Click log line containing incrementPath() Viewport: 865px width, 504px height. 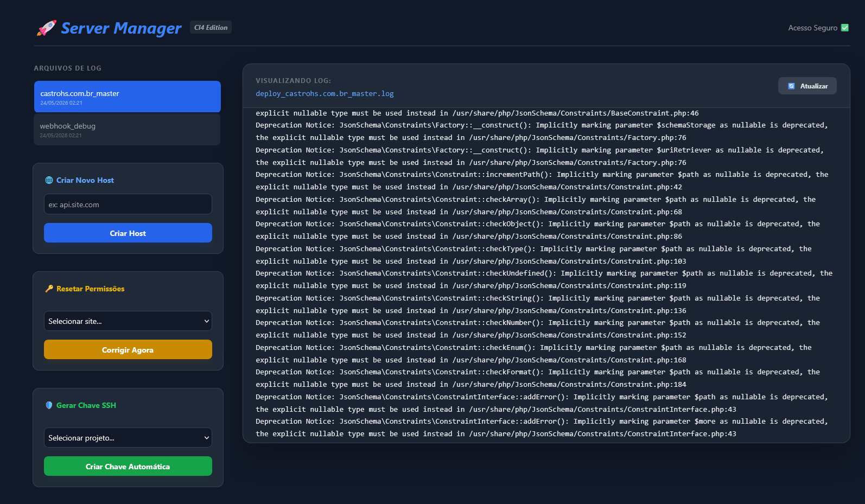(x=542, y=175)
